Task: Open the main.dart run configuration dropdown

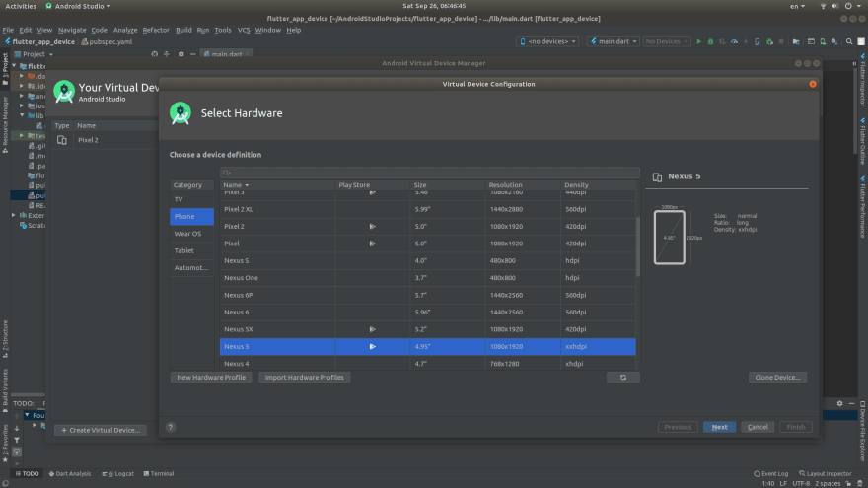Action: (614, 41)
